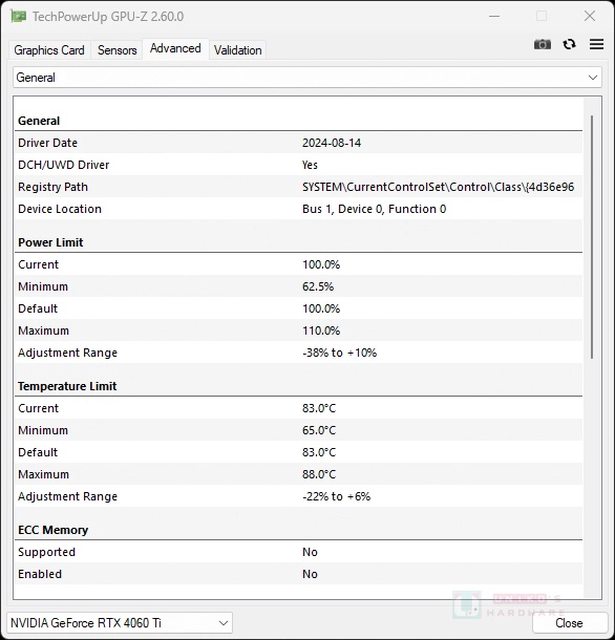Click the Device Location row
615x640 pixels.
point(298,209)
